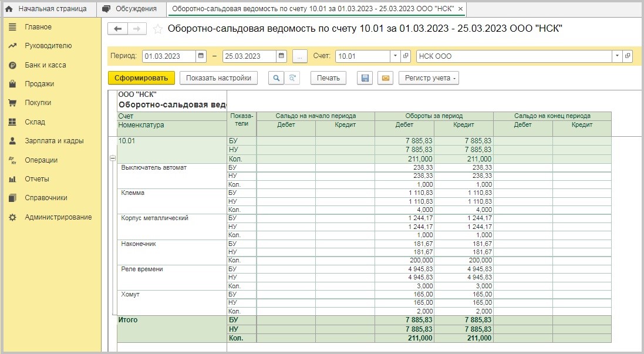644x354 pixels.
Task: Open Отчеты menu section
Action: [x=37, y=179]
